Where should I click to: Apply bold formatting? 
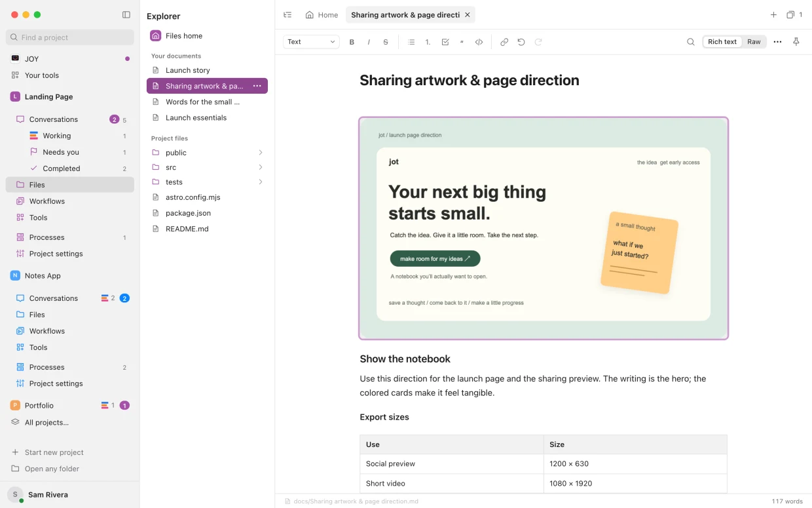click(352, 42)
